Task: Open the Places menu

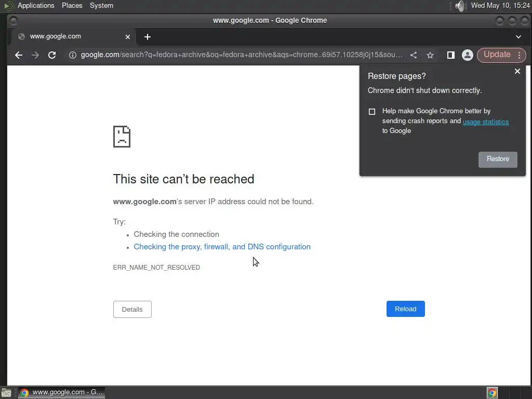Action: (72, 5)
